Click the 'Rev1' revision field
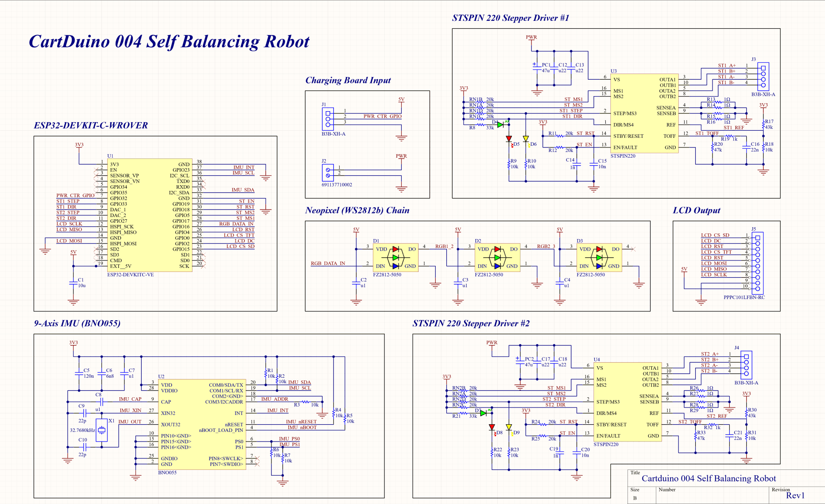 (x=795, y=496)
